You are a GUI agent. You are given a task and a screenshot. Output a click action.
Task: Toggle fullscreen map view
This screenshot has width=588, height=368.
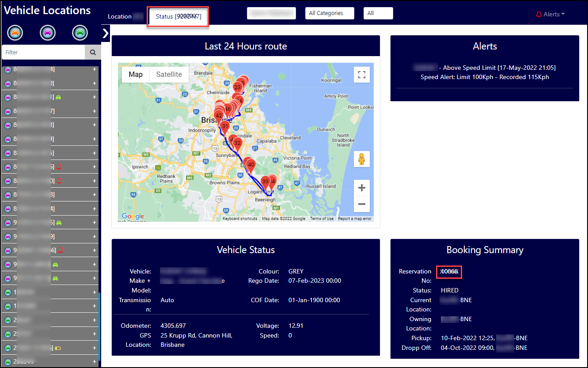click(x=361, y=75)
